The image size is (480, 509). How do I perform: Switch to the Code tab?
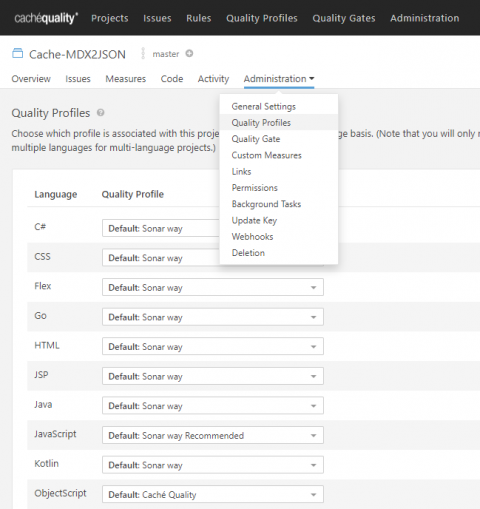(x=172, y=79)
